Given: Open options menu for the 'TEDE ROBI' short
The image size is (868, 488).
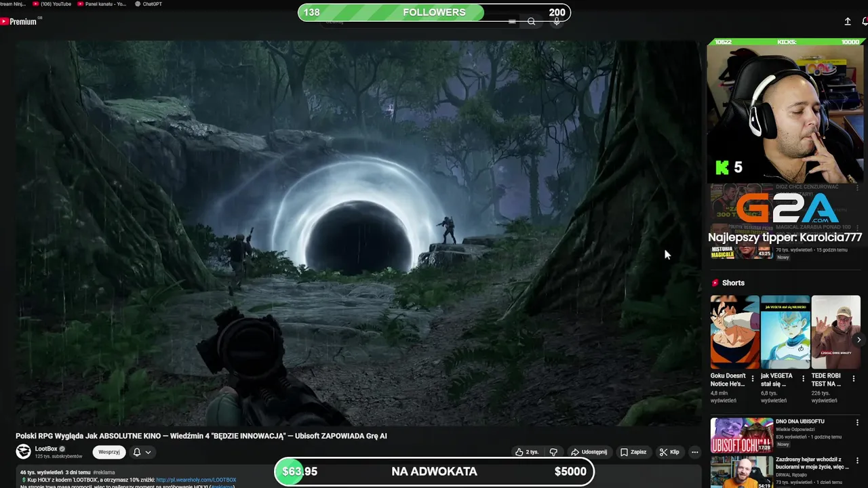Looking at the screenshot, I should pos(854,379).
